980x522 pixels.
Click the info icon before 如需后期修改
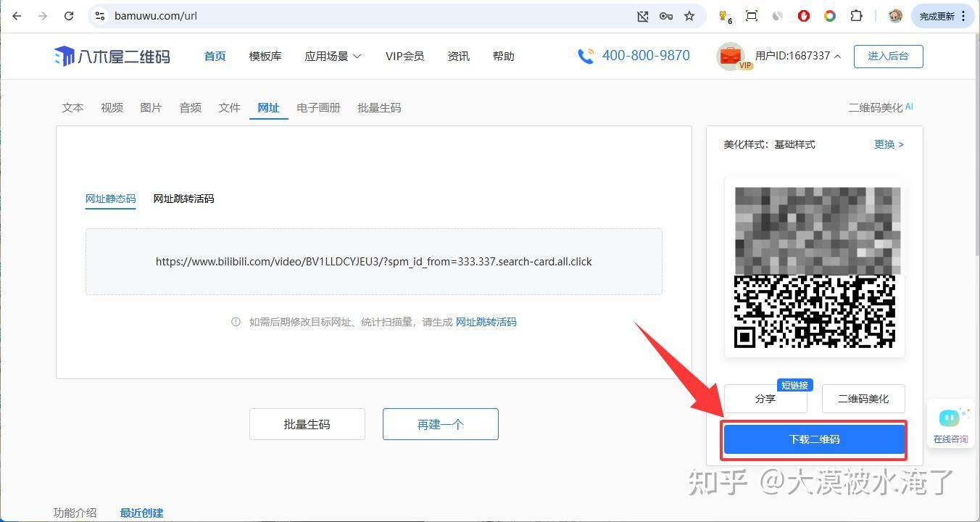pos(236,322)
